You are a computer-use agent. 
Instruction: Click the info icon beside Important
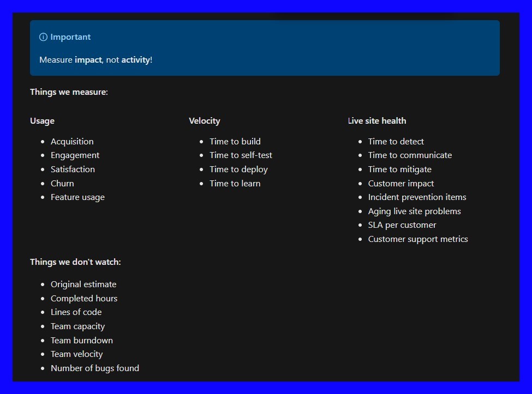pyautogui.click(x=43, y=37)
